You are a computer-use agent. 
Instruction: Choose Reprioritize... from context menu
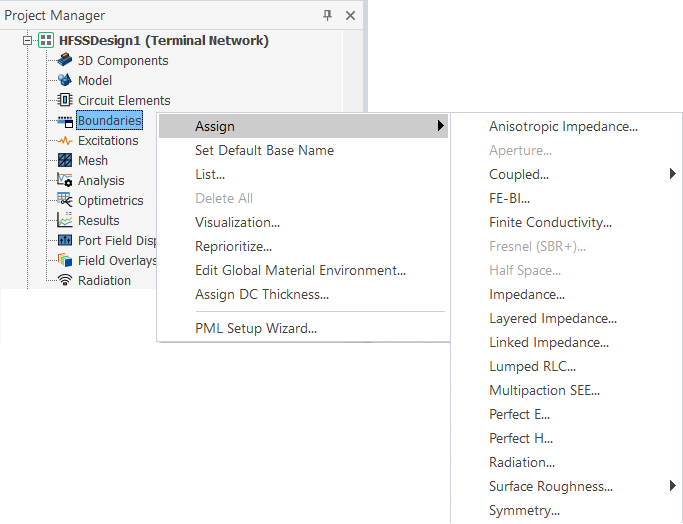[233, 246]
